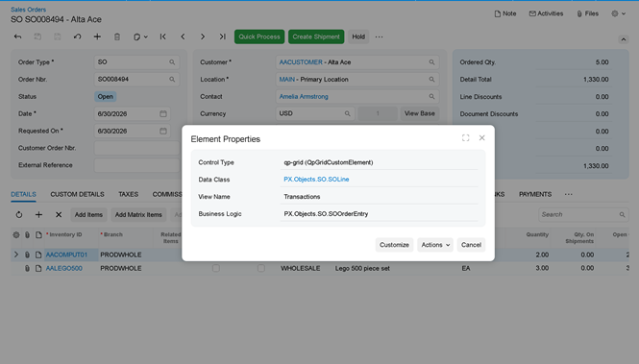Image resolution: width=639 pixels, height=364 pixels.
Task: Refresh the details grid
Action: coord(19,214)
